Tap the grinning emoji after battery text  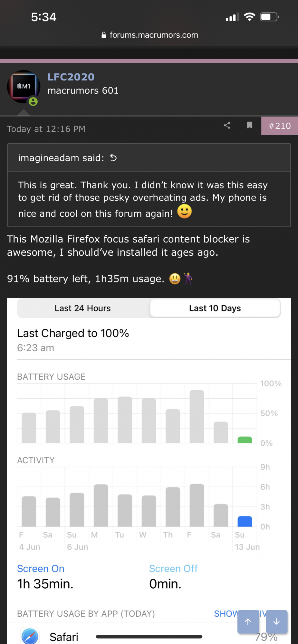point(175,279)
